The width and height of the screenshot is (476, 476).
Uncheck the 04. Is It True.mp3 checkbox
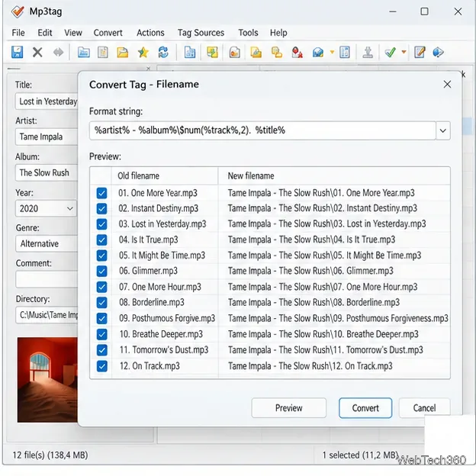101,240
